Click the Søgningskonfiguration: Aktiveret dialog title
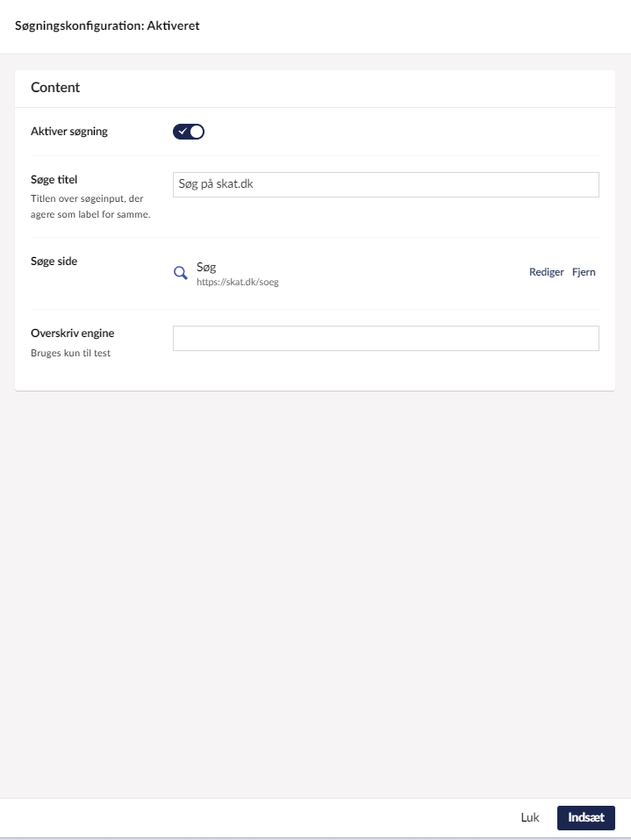The image size is (631, 840). [x=107, y=26]
